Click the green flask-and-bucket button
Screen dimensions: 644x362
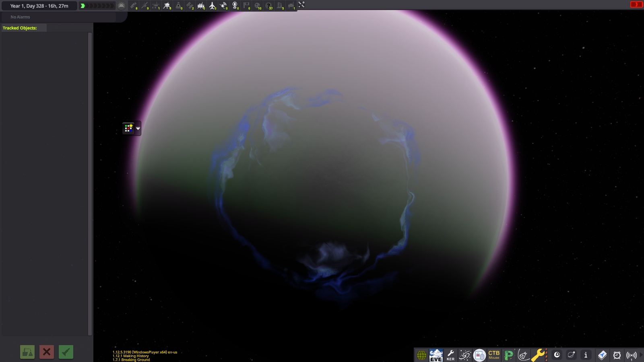[27, 352]
